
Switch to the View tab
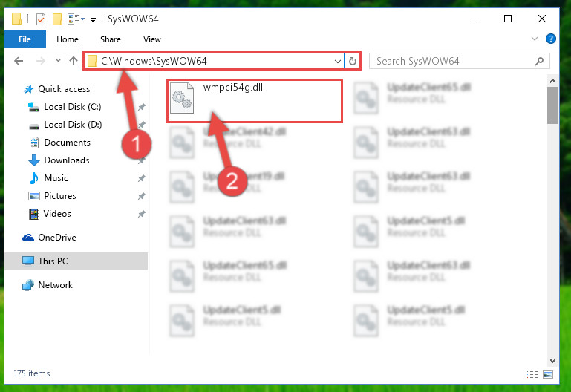pos(152,39)
